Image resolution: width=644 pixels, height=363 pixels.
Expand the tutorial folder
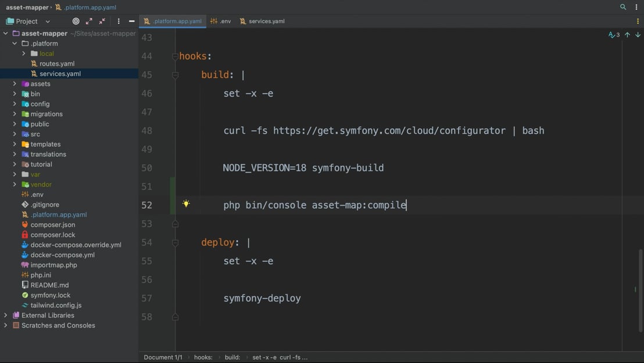[15, 164]
